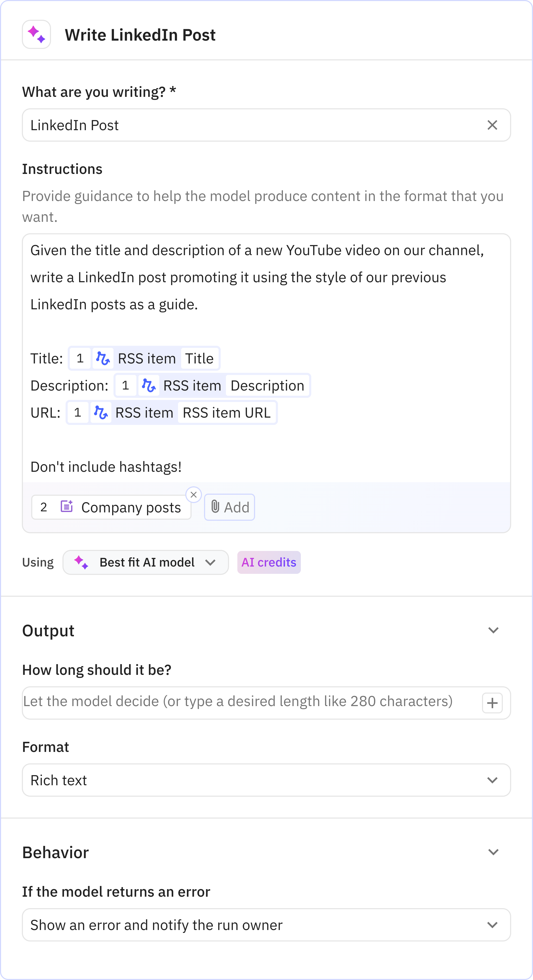
Task: Click the paperclip Add attachment button
Action: 230,507
